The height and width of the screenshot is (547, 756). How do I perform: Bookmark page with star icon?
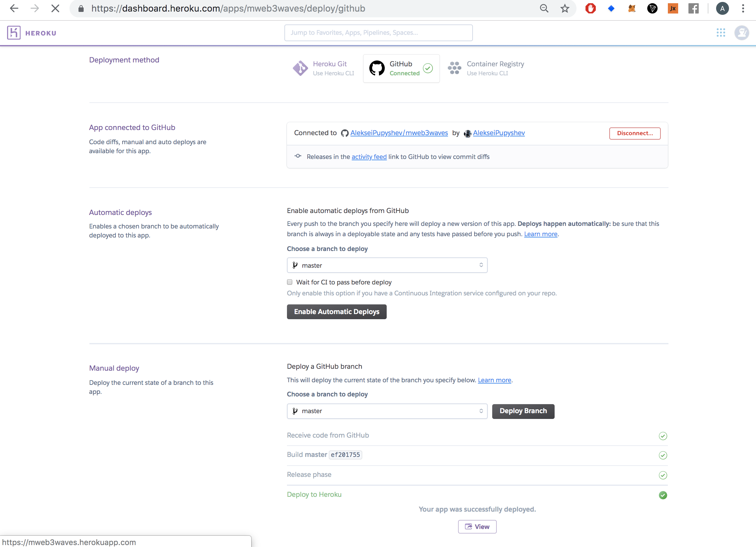point(565,8)
